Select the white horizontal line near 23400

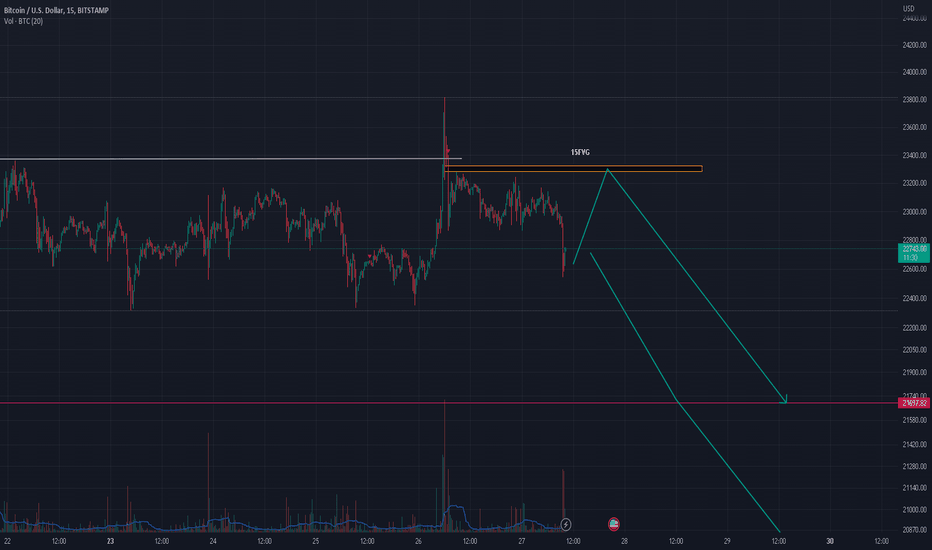click(231, 159)
